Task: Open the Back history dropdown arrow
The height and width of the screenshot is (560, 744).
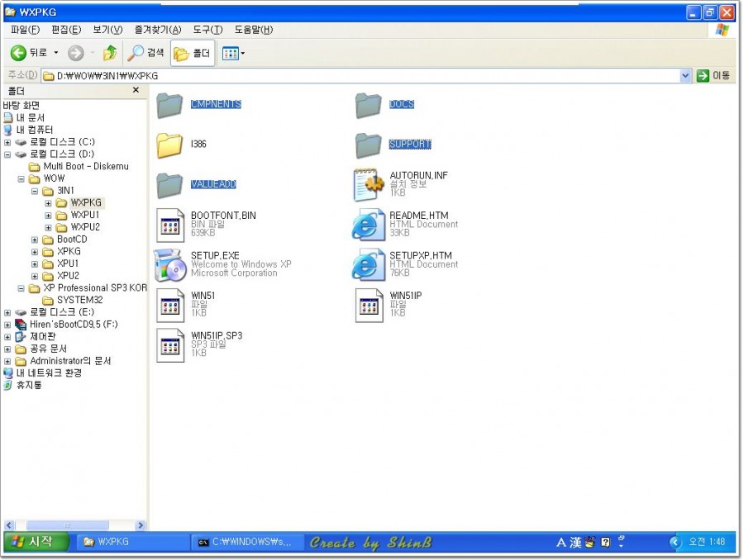Action: [x=56, y=53]
